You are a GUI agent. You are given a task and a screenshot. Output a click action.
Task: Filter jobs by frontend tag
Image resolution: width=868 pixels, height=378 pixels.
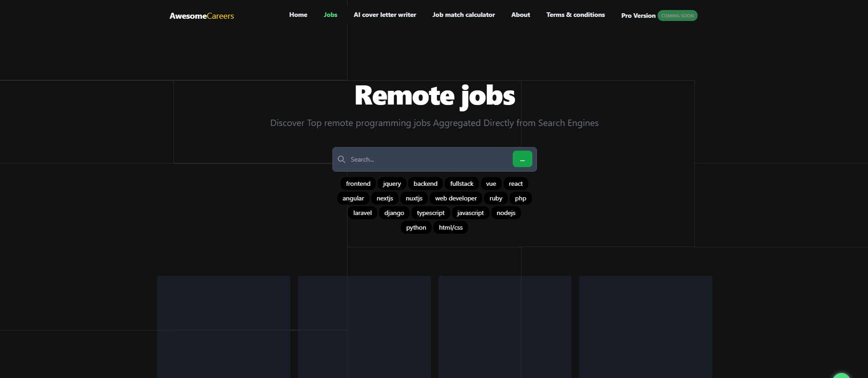coord(358,184)
